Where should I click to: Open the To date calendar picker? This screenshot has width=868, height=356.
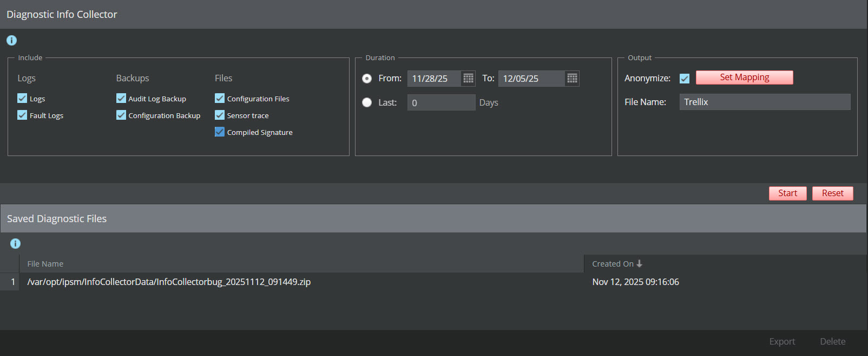tap(572, 79)
